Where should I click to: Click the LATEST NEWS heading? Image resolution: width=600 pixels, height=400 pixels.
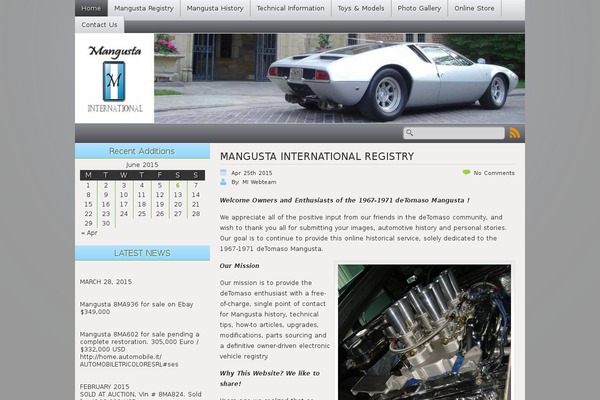pyautogui.click(x=142, y=253)
